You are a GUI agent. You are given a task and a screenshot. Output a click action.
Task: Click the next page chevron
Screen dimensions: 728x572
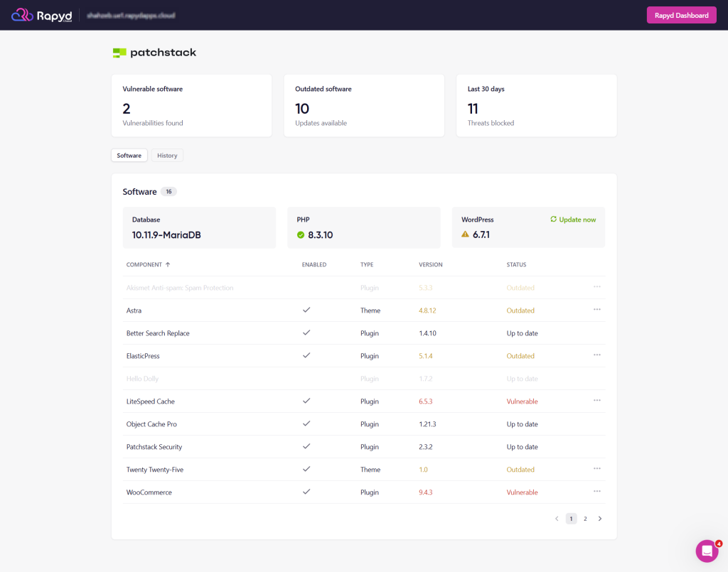click(599, 519)
